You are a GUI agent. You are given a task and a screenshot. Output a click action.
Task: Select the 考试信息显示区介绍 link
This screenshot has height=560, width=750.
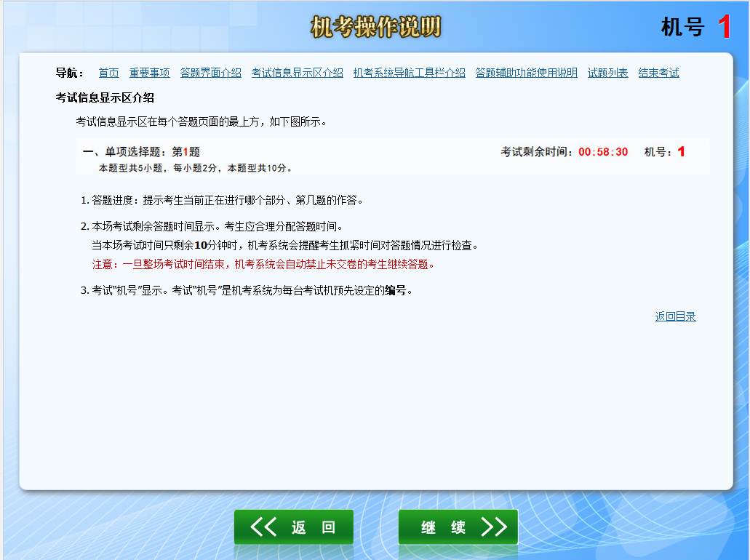tap(298, 73)
